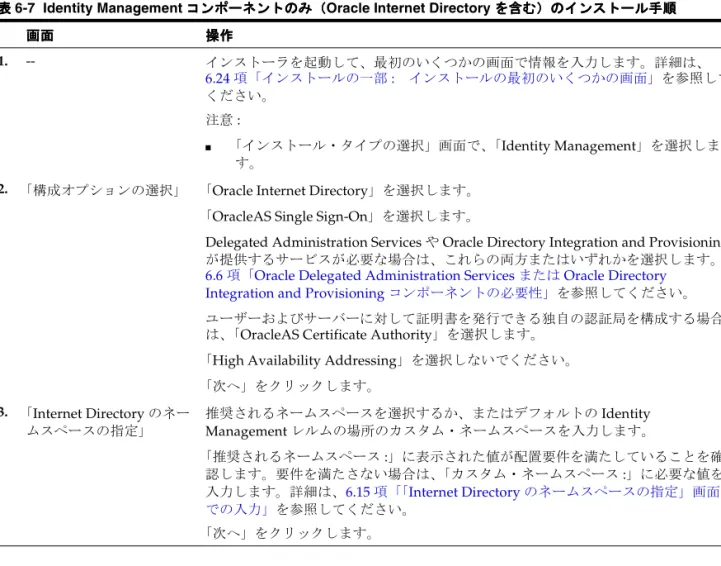Click the 「Oracle Internet Directory」を選択します line

339,190
